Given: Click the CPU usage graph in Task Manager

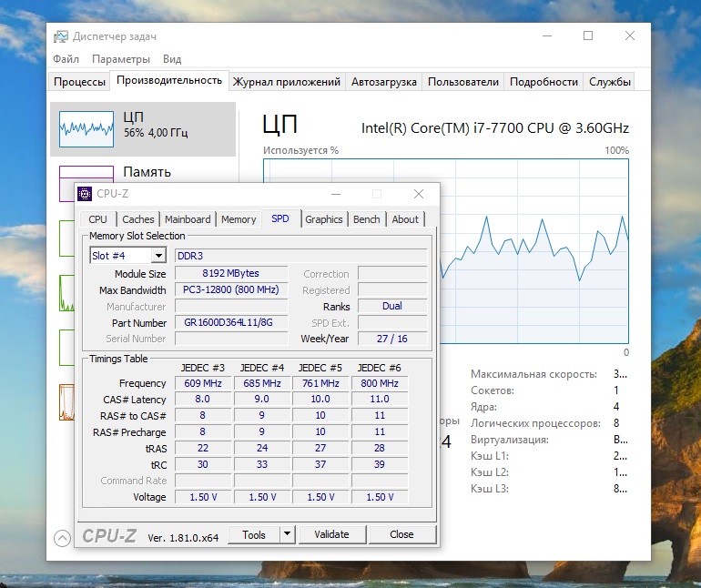Looking at the screenshot, I should click(534, 251).
